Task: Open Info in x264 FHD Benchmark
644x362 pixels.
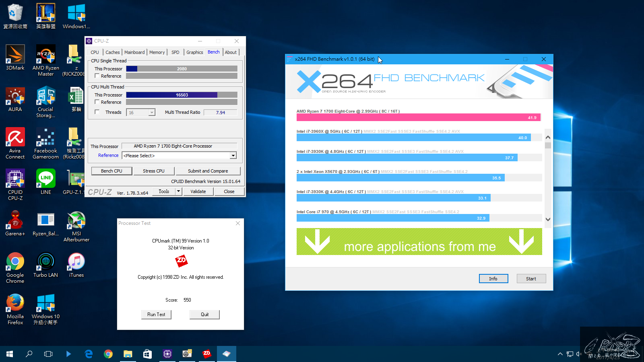Action: pyautogui.click(x=493, y=279)
